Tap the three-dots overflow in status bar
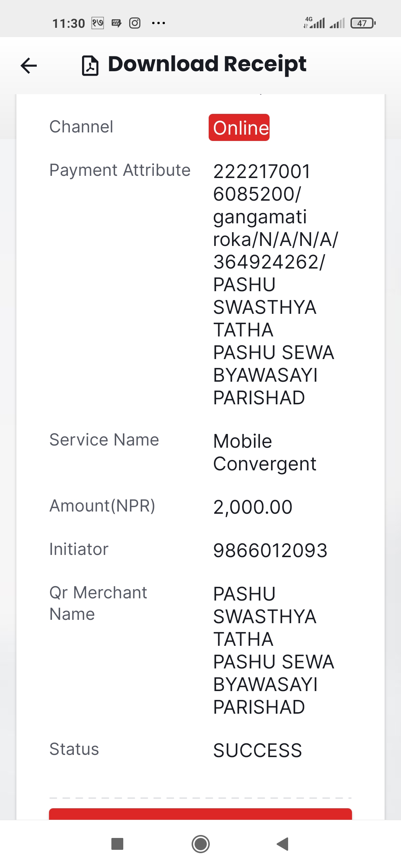401x868 pixels. [x=159, y=23]
